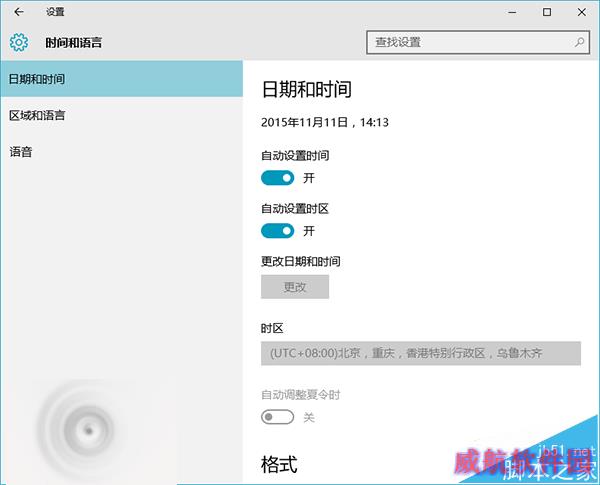Turn off the 自动设置时区 switch
The width and height of the screenshot is (600, 485).
pos(277,231)
